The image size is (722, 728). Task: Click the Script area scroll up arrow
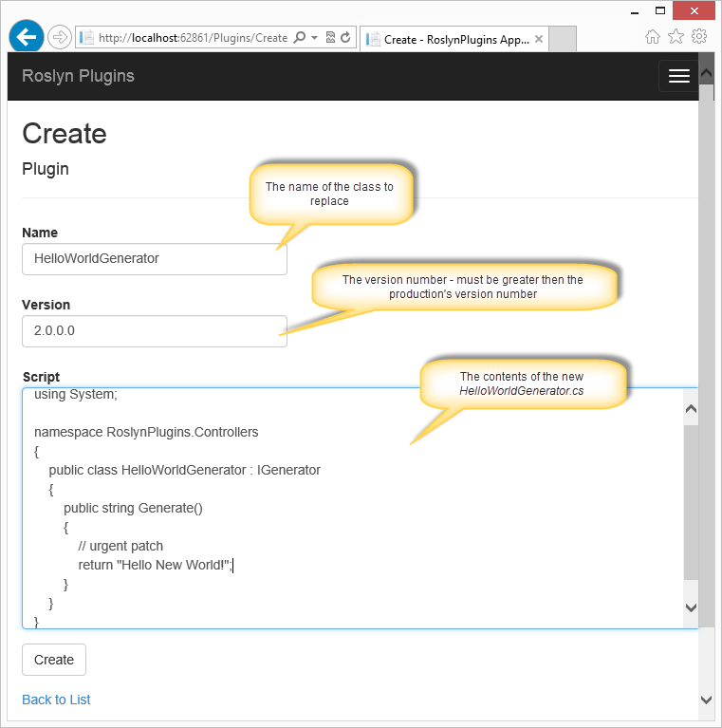tap(691, 408)
